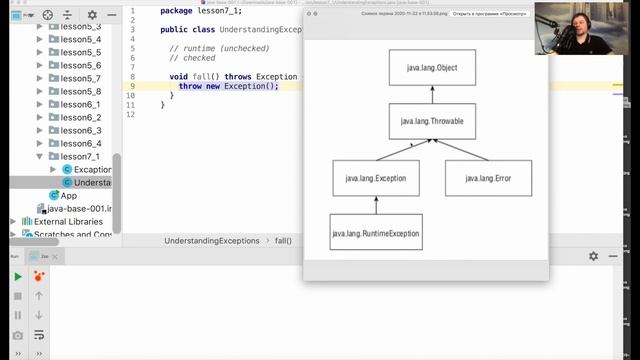Image resolution: width=640 pixels, height=360 pixels.
Task: Dump threads with camera icon
Action: pyautogui.click(x=18, y=336)
